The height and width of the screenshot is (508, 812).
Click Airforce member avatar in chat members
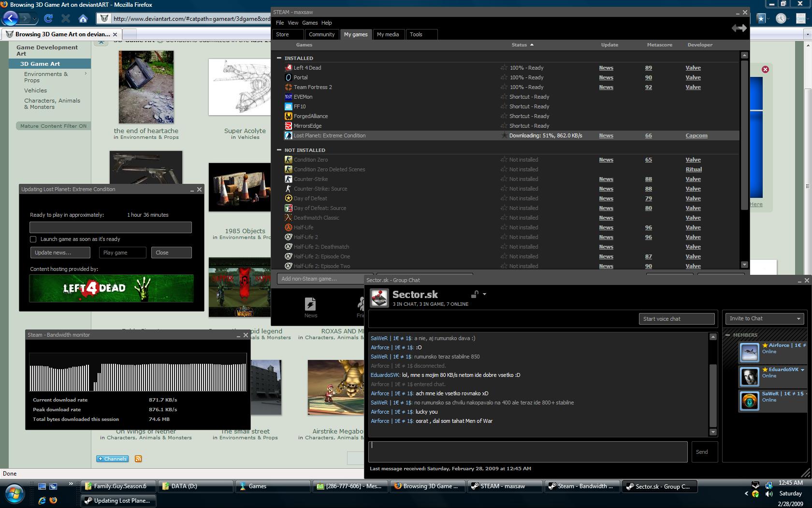750,352
